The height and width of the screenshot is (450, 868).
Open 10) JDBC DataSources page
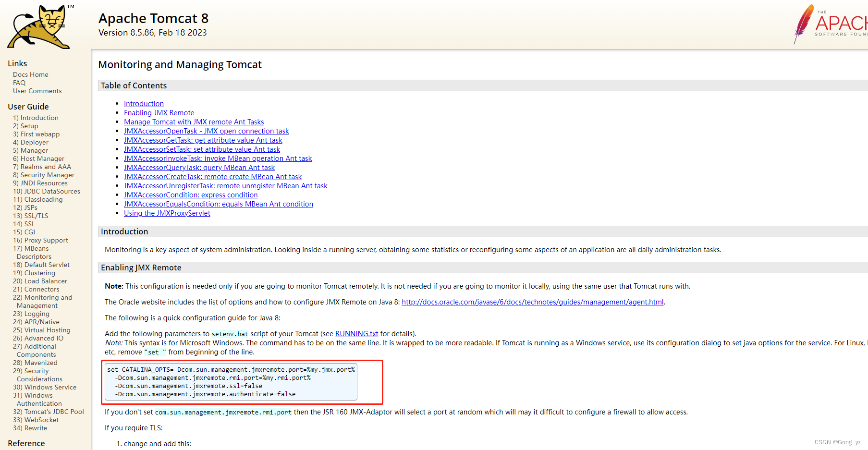(x=47, y=191)
